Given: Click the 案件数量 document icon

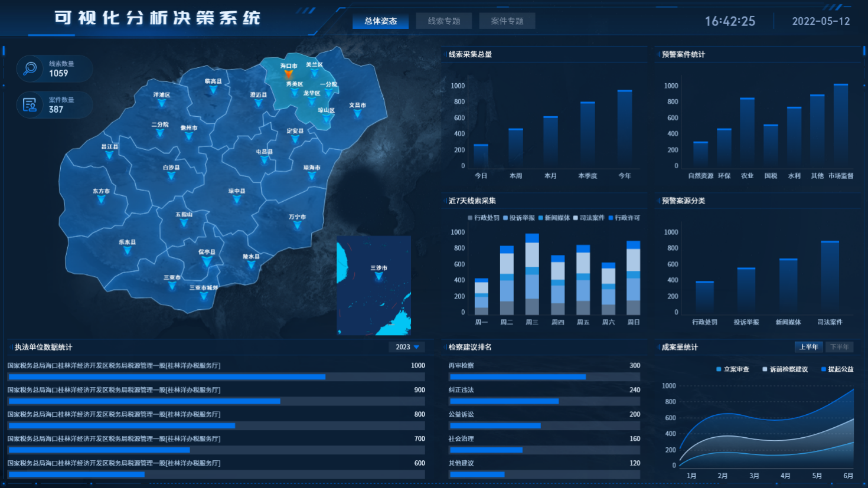Looking at the screenshot, I should [x=30, y=105].
